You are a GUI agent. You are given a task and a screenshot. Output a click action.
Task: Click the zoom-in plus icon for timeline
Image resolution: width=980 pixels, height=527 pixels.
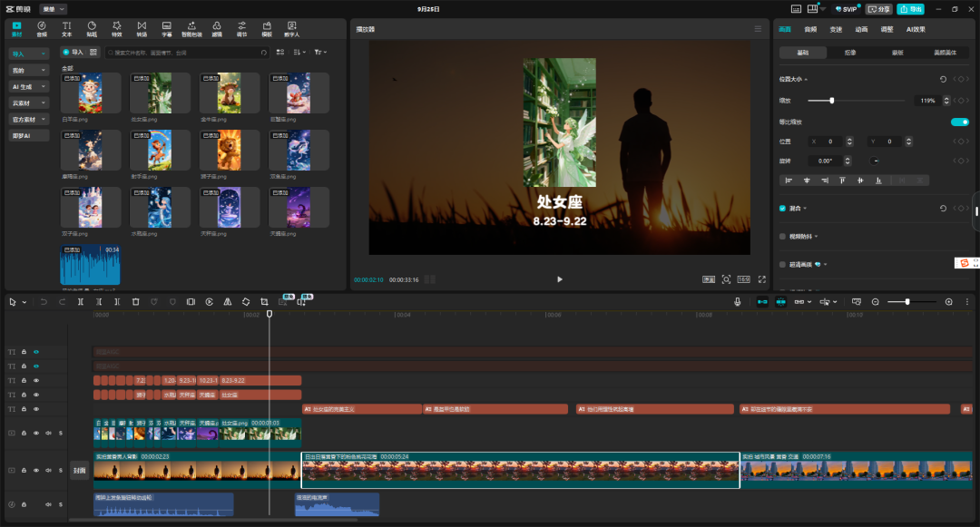tap(949, 301)
